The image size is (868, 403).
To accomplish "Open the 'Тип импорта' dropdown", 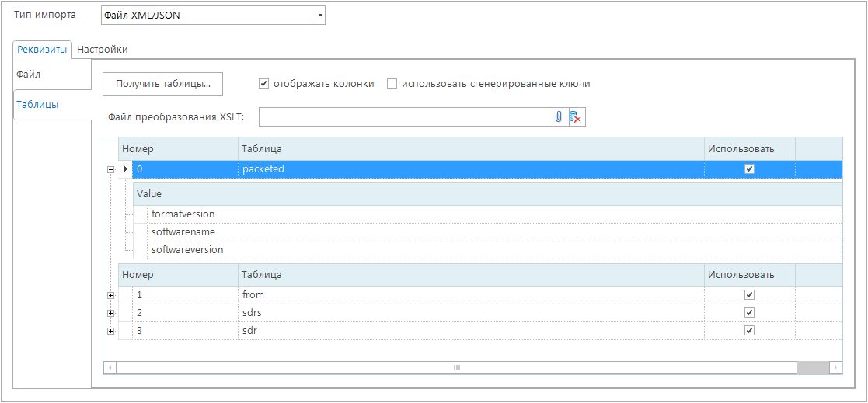I will [x=319, y=16].
